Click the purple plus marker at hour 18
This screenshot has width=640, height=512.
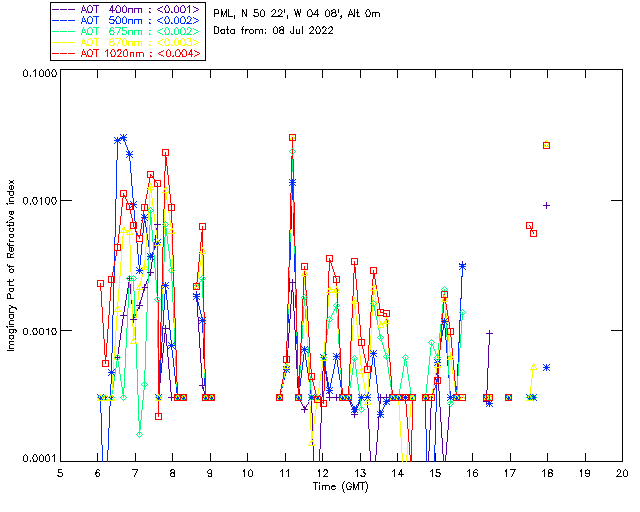point(546,205)
